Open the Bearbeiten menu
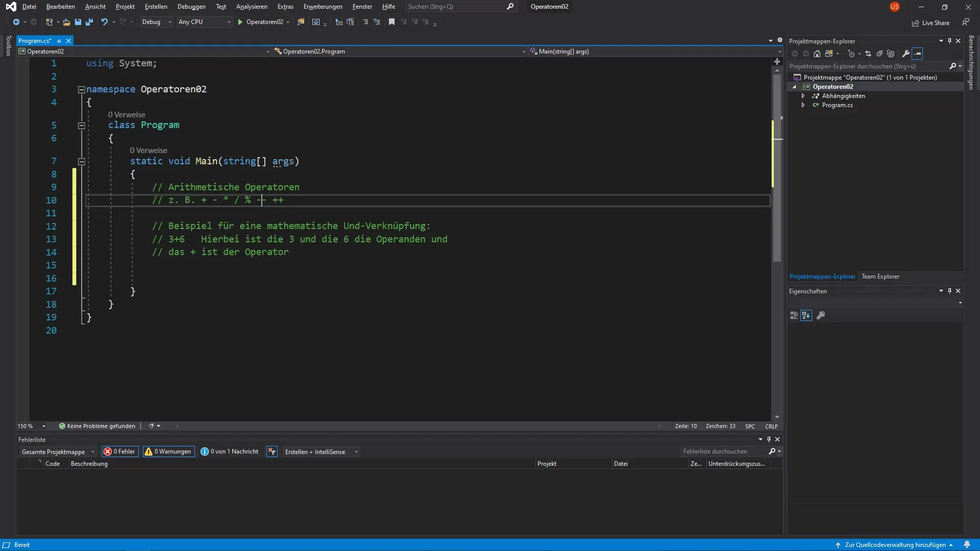980x551 pixels. click(60, 7)
